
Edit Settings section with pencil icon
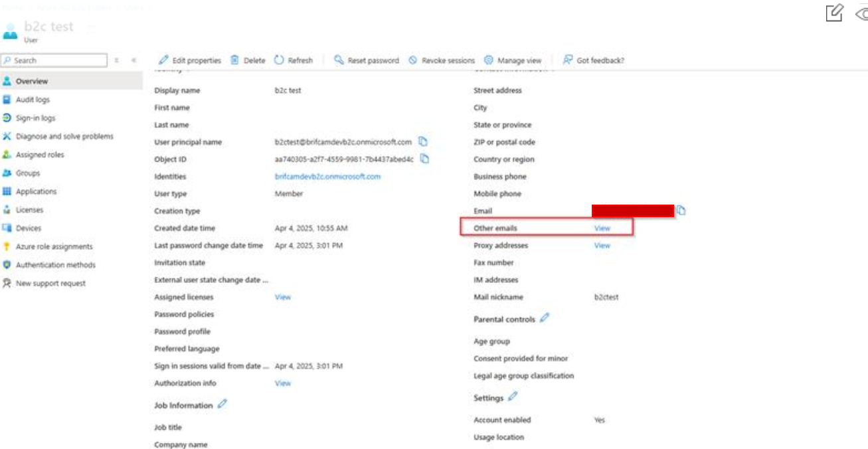512,397
